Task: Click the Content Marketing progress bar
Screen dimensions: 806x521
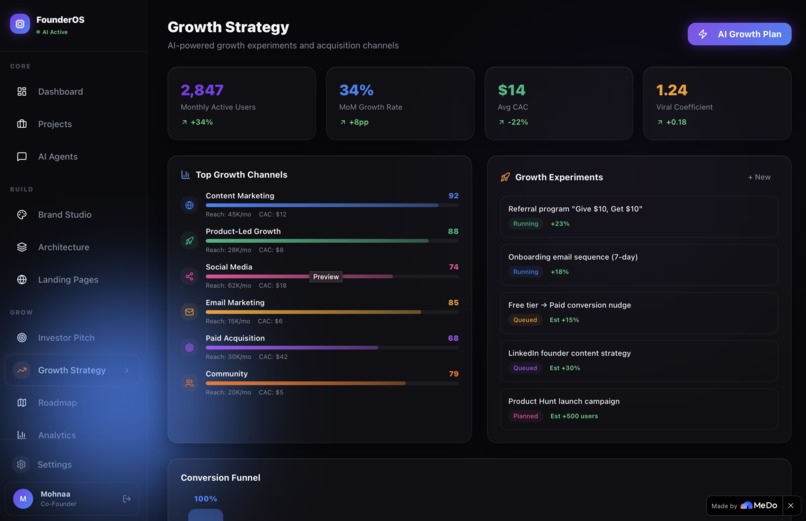Action: (332, 205)
